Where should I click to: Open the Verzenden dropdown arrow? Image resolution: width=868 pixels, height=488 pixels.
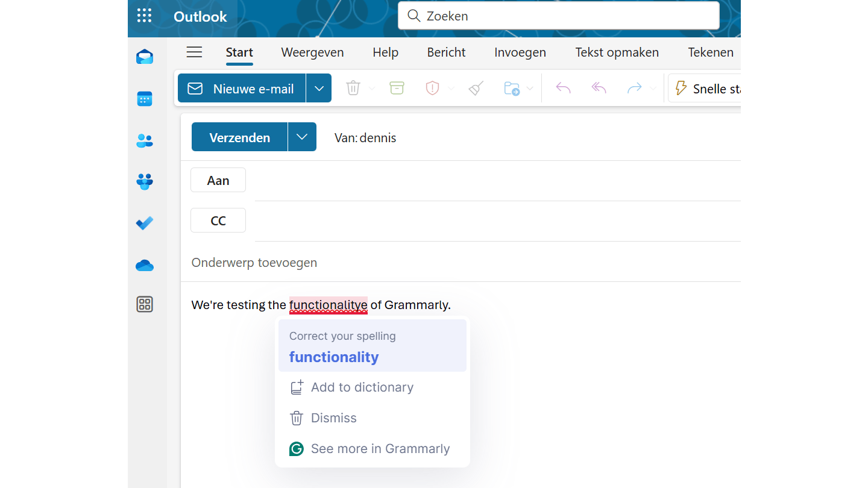[301, 137]
